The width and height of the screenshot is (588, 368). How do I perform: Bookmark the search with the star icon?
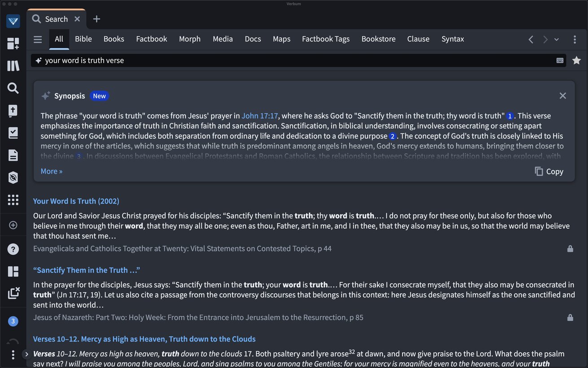(x=576, y=60)
